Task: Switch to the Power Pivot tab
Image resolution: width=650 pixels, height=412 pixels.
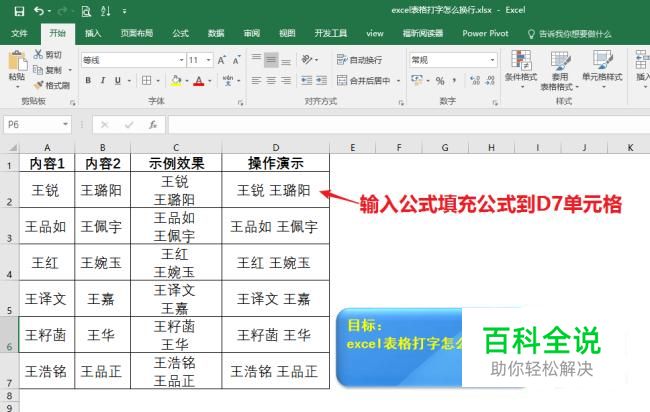Action: [x=485, y=34]
